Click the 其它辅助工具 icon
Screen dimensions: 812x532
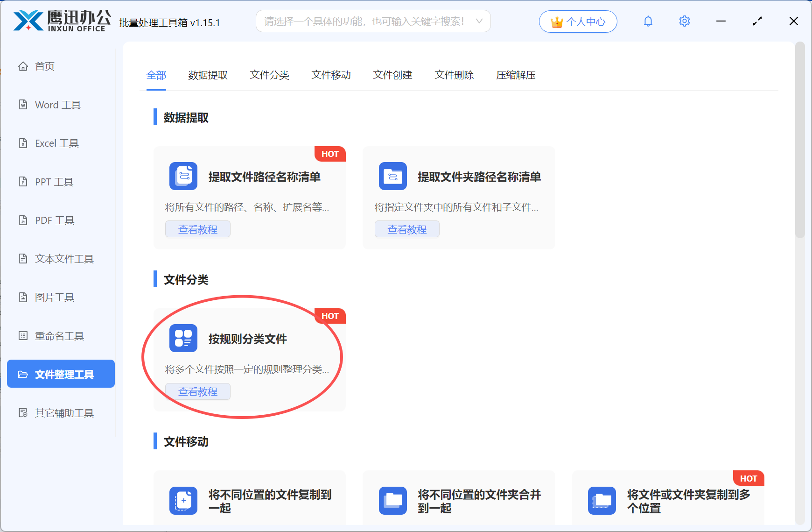[x=23, y=413]
